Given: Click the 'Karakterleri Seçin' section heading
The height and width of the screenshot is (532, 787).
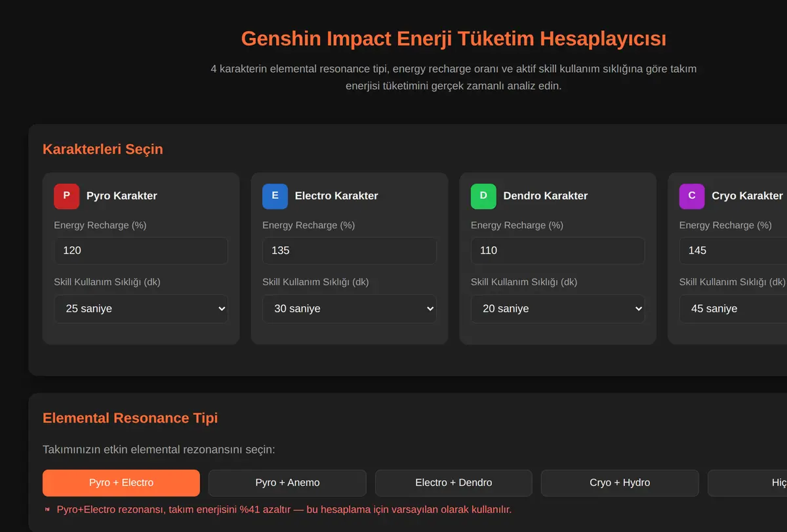Looking at the screenshot, I should pyautogui.click(x=103, y=150).
